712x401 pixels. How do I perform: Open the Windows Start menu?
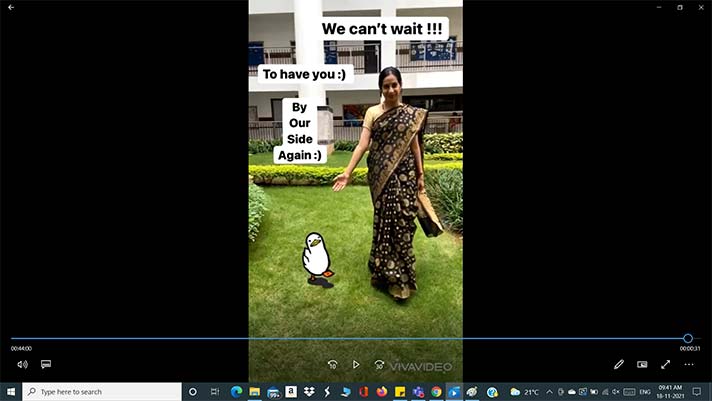pyautogui.click(x=11, y=392)
